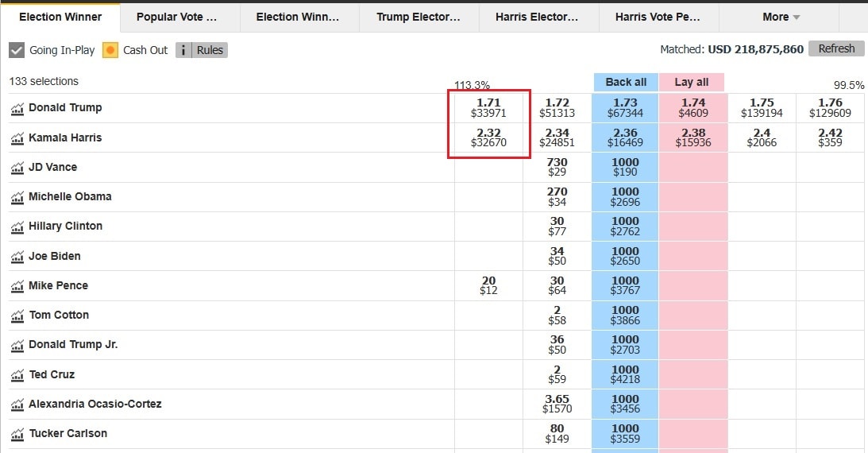Viewport: 868px width, 453px height.
Task: Expand the More tabs dropdown
Action: point(781,17)
